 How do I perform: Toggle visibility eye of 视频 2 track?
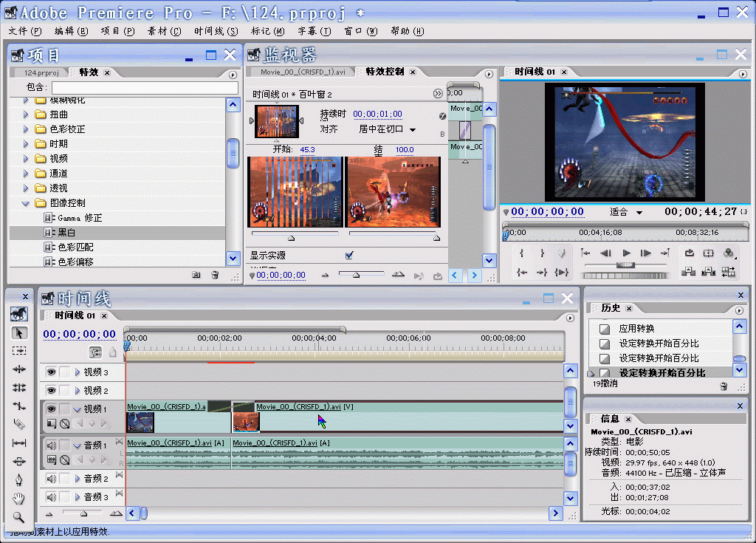coord(51,391)
